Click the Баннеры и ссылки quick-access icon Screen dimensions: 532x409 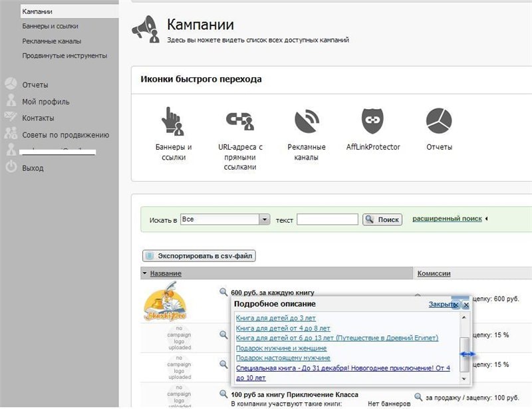[x=172, y=122]
